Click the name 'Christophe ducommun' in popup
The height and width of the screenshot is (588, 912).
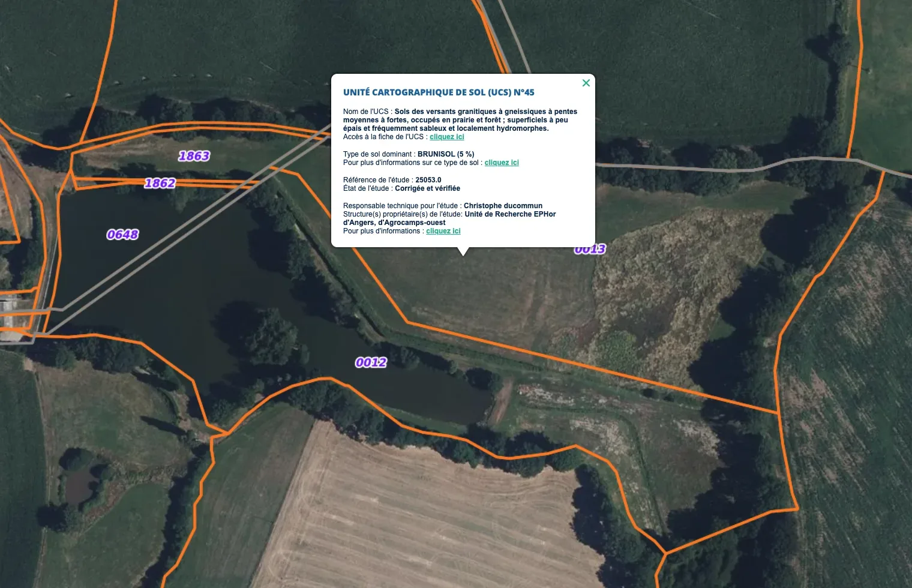click(503, 206)
